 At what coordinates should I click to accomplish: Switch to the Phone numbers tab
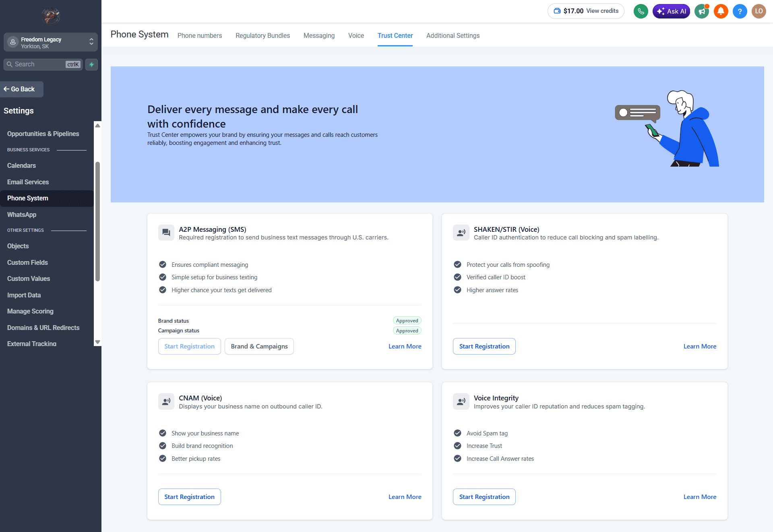pyautogui.click(x=200, y=35)
